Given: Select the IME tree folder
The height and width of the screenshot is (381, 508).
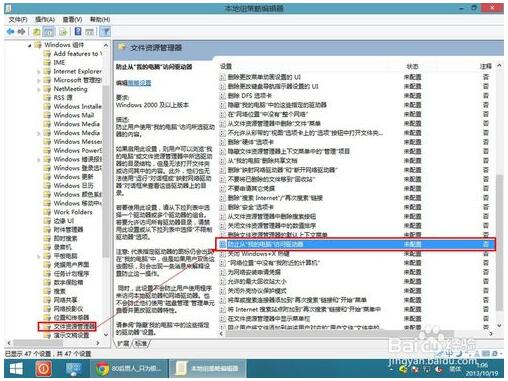Looking at the screenshot, I should point(55,62).
